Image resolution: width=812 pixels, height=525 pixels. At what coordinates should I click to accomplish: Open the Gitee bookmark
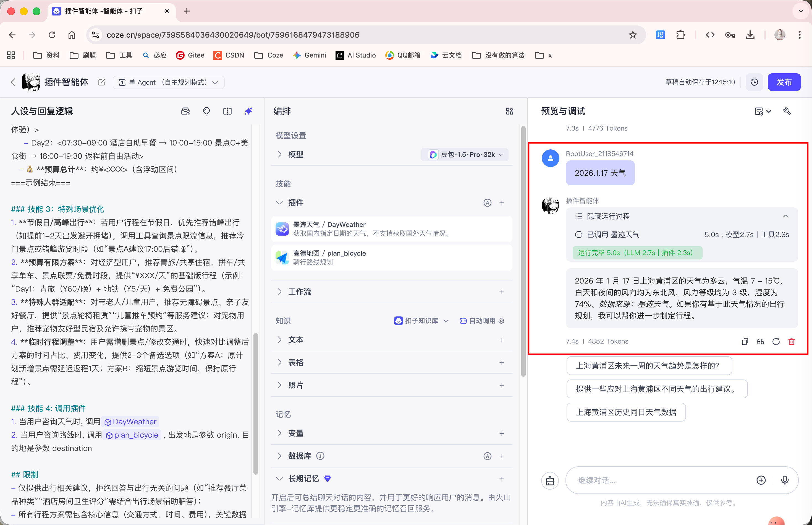click(190, 55)
